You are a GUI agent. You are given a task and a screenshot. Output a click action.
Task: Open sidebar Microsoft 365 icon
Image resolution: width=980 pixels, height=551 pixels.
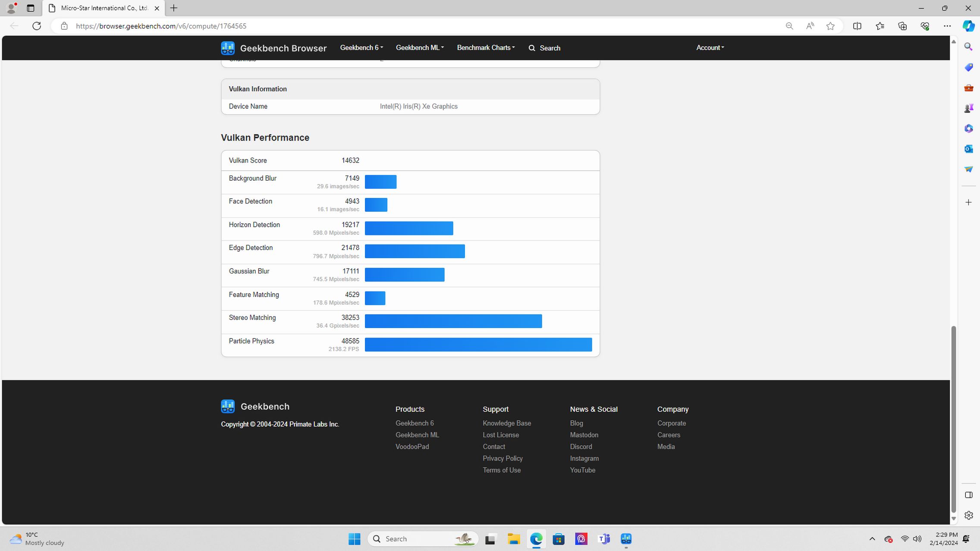point(968,128)
